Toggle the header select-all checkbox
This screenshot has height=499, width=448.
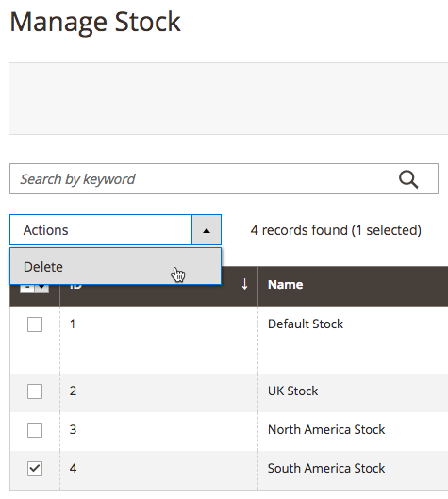click(27, 289)
